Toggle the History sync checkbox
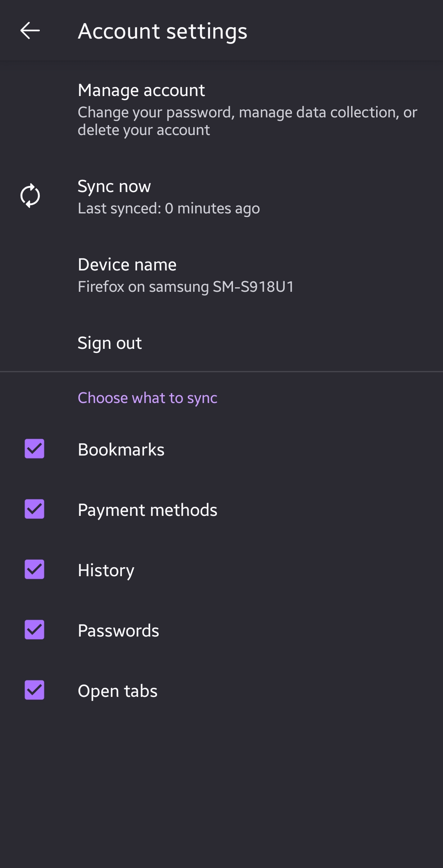The image size is (443, 868). pos(34,569)
